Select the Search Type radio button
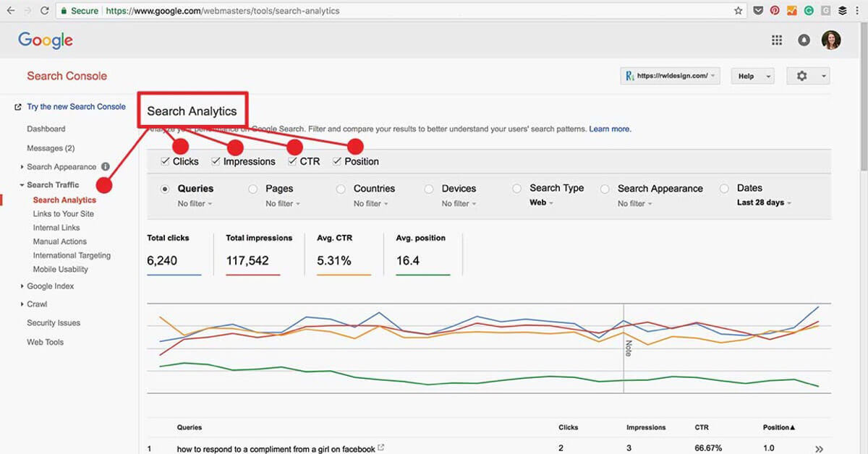The width and height of the screenshot is (868, 454). coord(516,188)
